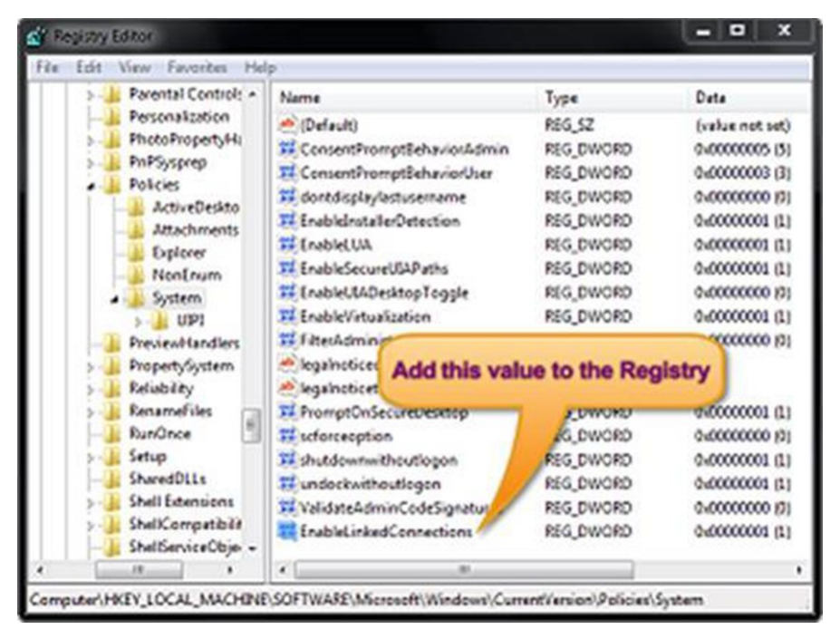
Task: Click the Explorer folder icon
Action: (136, 252)
